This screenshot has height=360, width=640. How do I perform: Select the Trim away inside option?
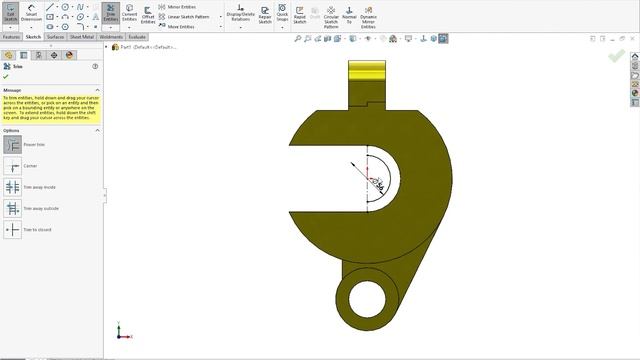(x=13, y=187)
